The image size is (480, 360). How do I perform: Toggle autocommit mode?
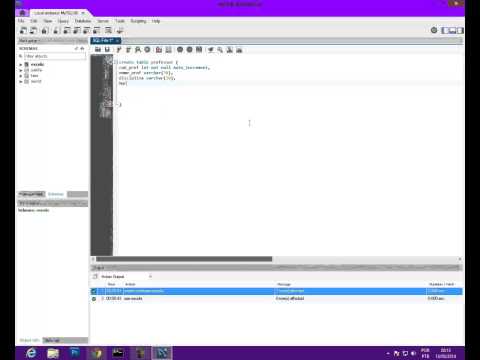[x=199, y=50]
